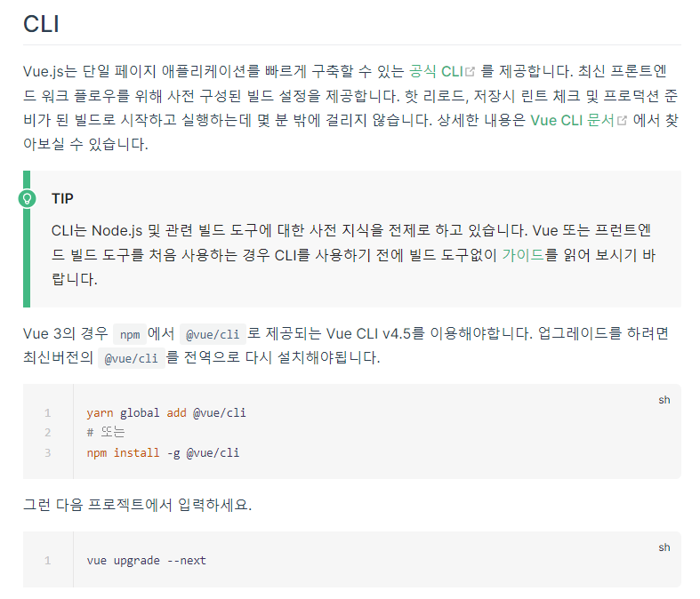Click the first @vue/cli inline code tag

(x=213, y=334)
